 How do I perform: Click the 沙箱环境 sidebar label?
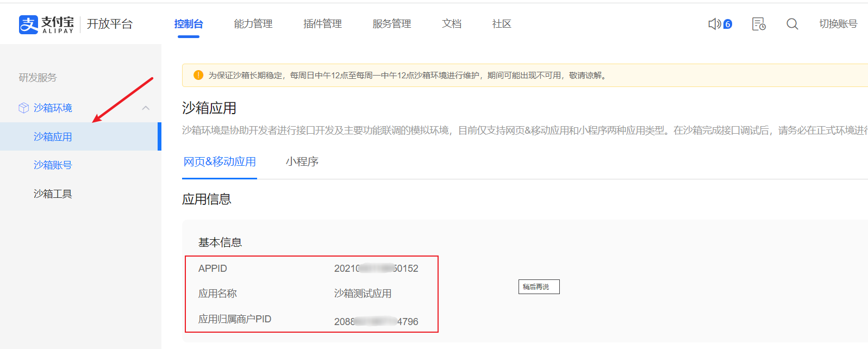[x=53, y=108]
